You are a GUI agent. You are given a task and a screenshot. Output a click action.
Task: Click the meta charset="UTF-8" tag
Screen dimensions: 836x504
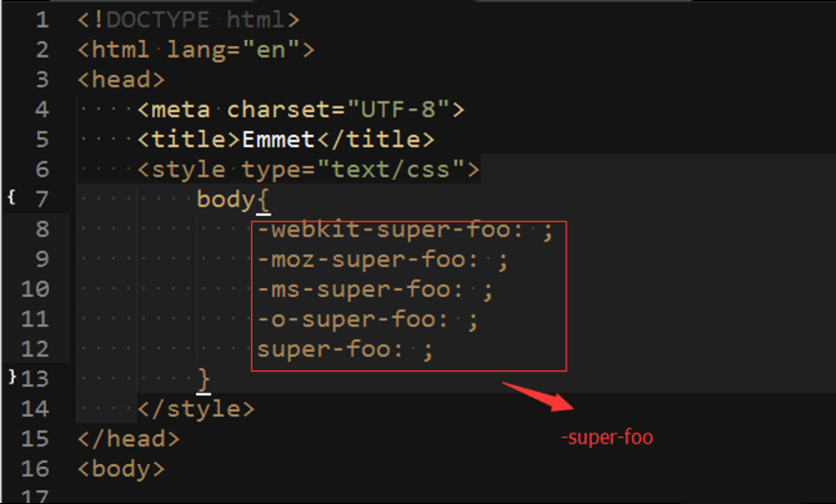(301, 109)
